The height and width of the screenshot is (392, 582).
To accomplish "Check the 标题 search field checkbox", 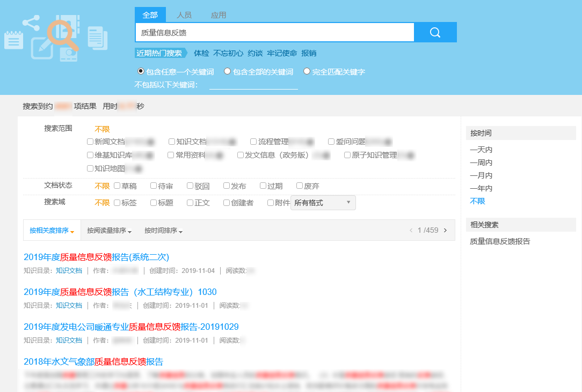I will click(154, 203).
